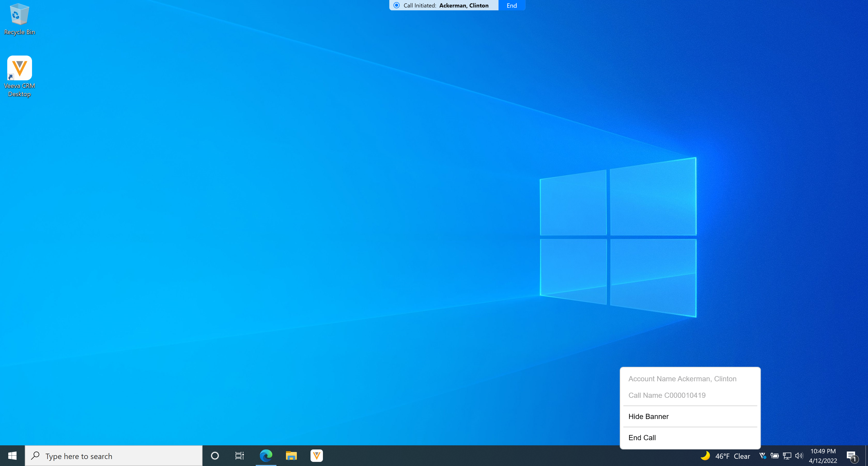
Task: Click Veeva CRM taskbar icon
Action: click(x=316, y=456)
